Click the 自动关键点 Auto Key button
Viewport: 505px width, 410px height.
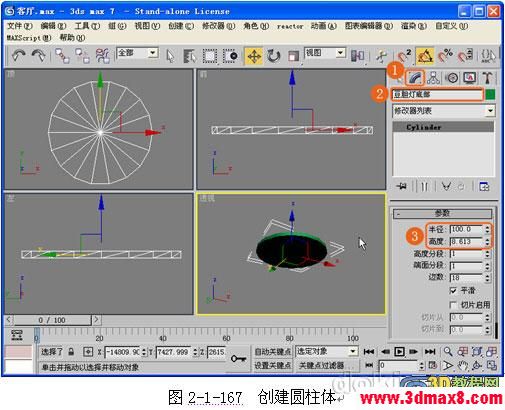point(273,351)
